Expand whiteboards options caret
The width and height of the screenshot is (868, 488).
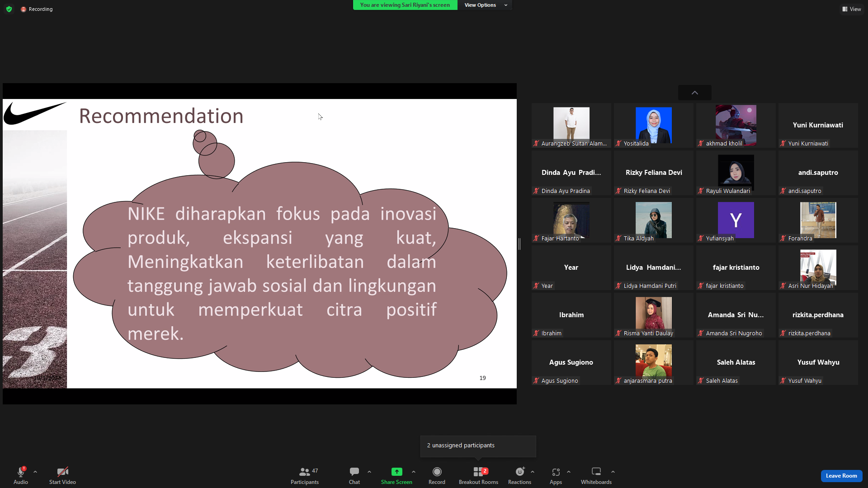[x=613, y=472]
